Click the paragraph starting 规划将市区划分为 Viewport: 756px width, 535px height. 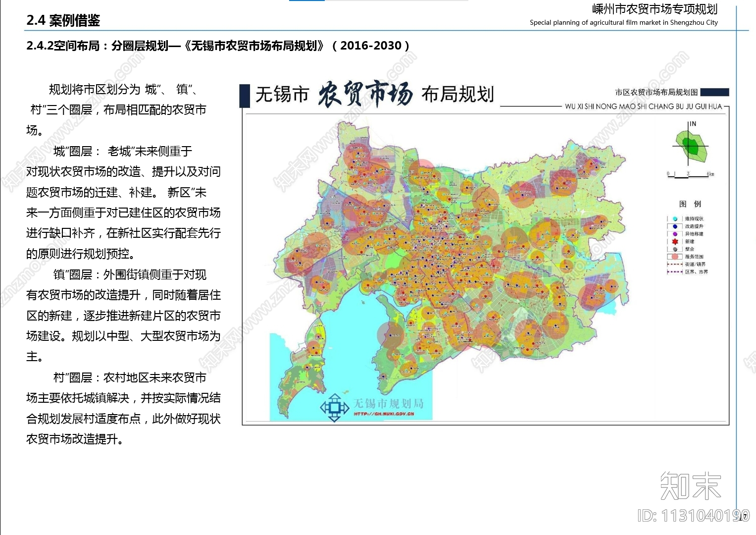tap(117, 110)
